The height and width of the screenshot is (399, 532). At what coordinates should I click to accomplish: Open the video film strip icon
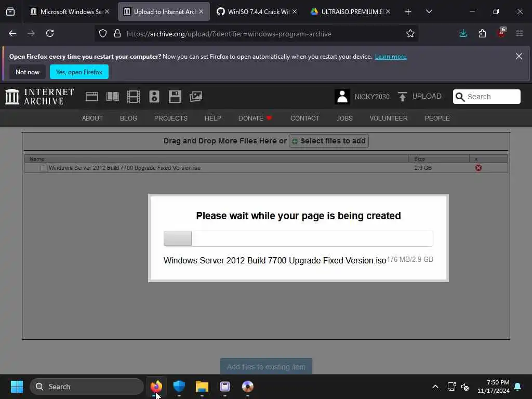[134, 97]
